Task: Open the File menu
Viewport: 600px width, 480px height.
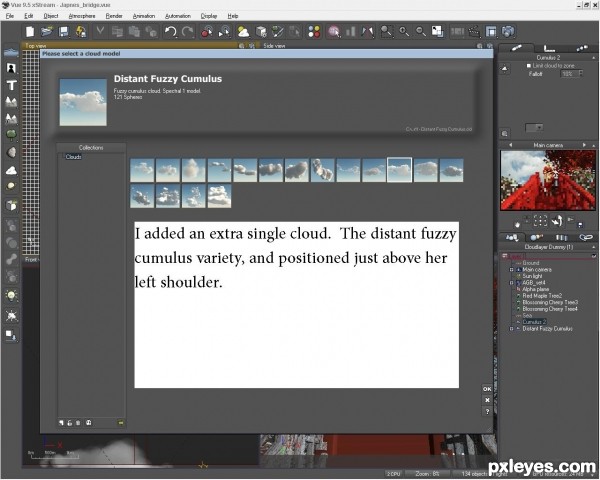Action: (10, 16)
